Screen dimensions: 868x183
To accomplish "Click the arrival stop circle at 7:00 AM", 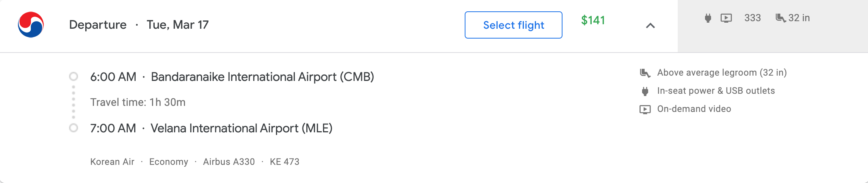I will click(74, 128).
